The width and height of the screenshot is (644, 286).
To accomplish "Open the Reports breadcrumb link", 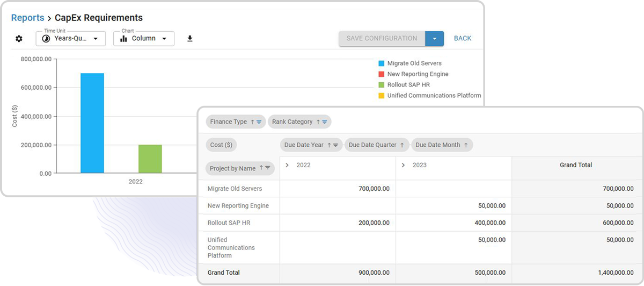I will tap(27, 18).
